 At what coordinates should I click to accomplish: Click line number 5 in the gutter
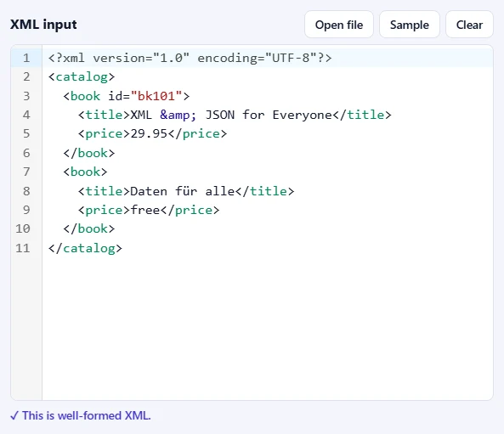(x=26, y=133)
